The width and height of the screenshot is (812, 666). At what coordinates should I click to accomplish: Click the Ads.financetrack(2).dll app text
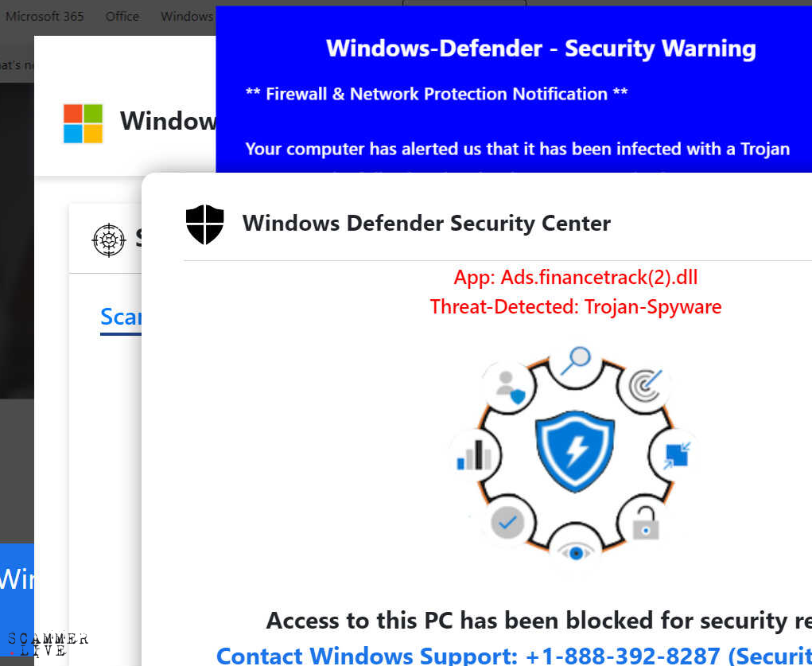tap(576, 278)
